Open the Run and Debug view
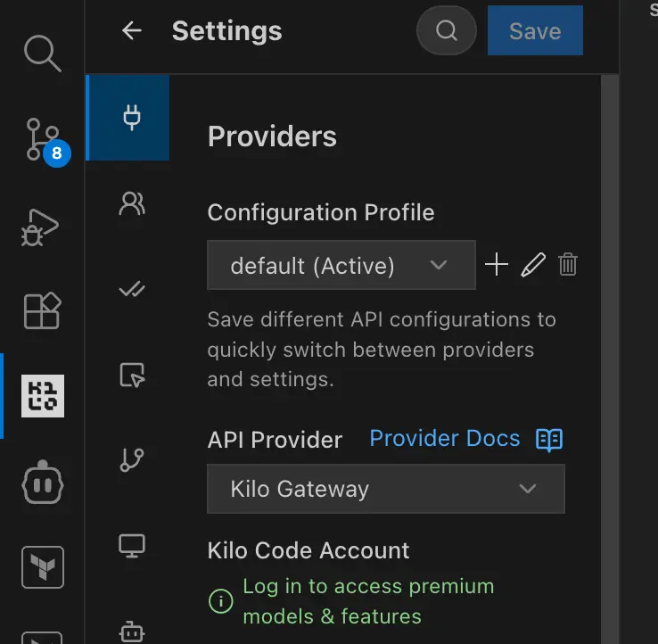Image resolution: width=658 pixels, height=644 pixels. click(40, 227)
